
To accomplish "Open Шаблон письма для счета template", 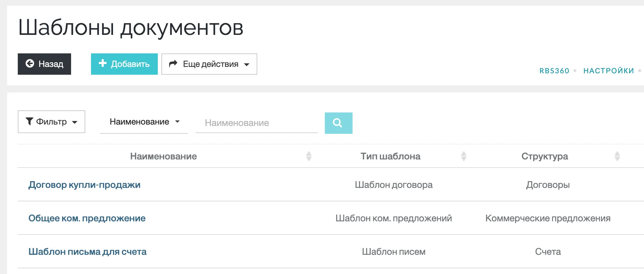I will pos(87,252).
